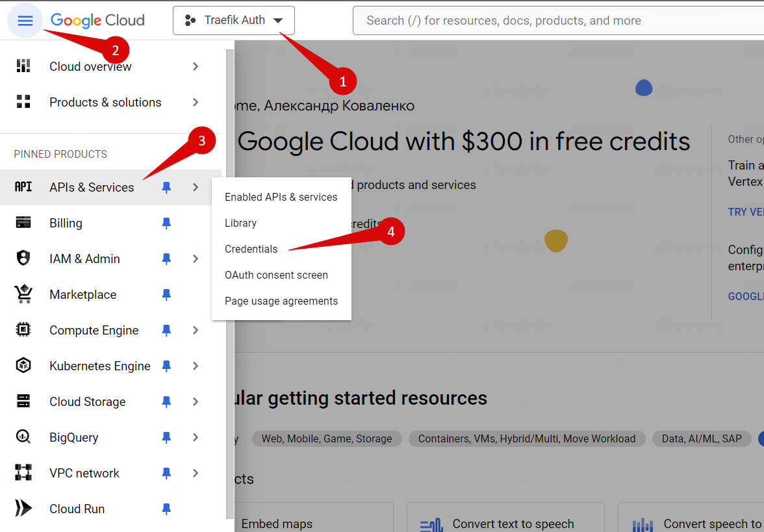Image resolution: width=764 pixels, height=532 pixels.
Task: Select Credentials in the APIs submenu
Action: pyautogui.click(x=281, y=249)
